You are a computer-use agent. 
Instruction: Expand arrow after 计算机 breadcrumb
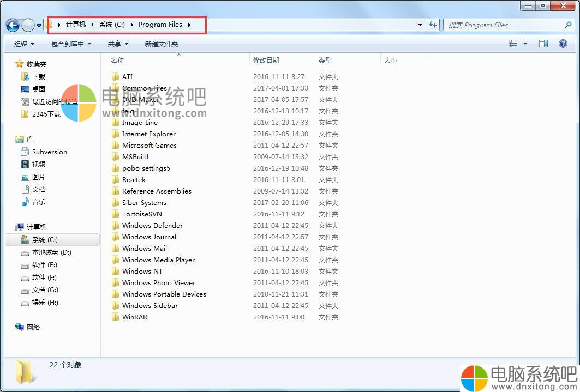92,25
